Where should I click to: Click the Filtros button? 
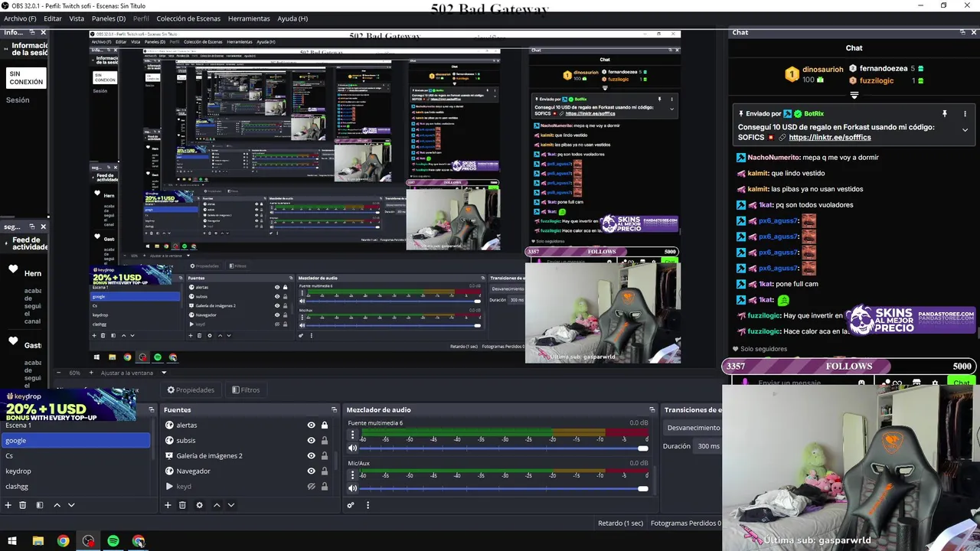(246, 390)
